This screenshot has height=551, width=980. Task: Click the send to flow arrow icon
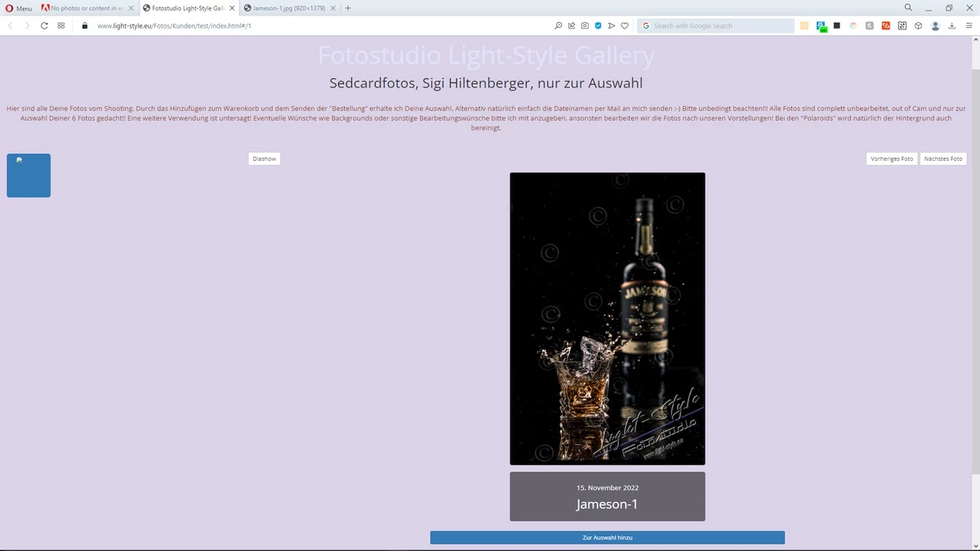611,25
